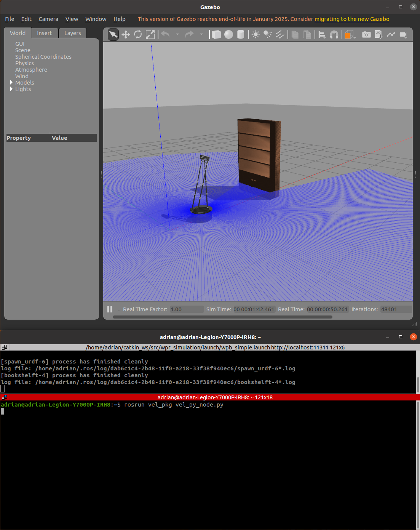Follow the migrating to the new Gazebo link
Screen dimensions: 420x530
[352, 19]
